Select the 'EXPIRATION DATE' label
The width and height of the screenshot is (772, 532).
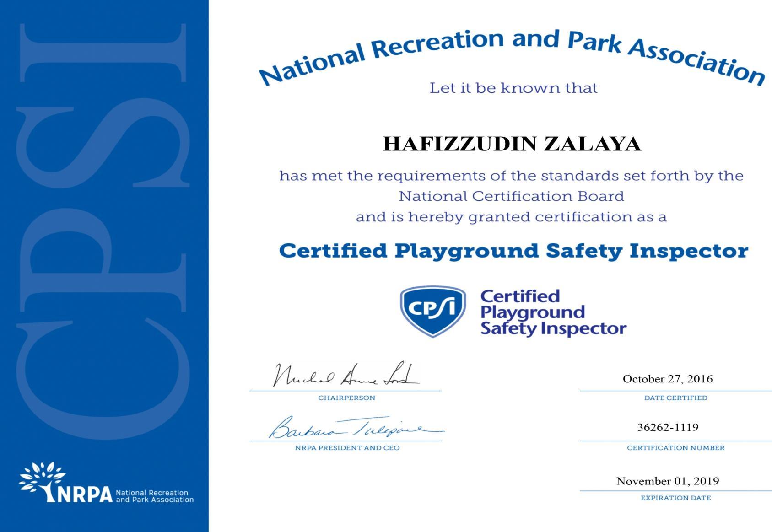click(x=676, y=498)
